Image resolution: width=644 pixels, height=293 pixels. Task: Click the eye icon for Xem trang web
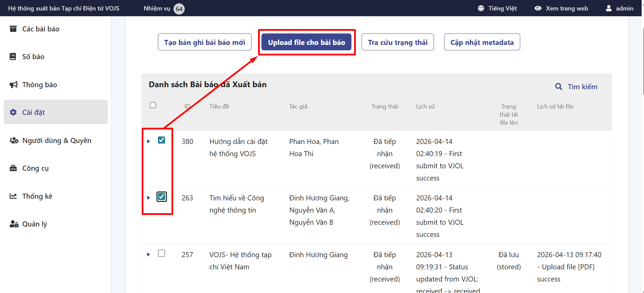(538, 8)
